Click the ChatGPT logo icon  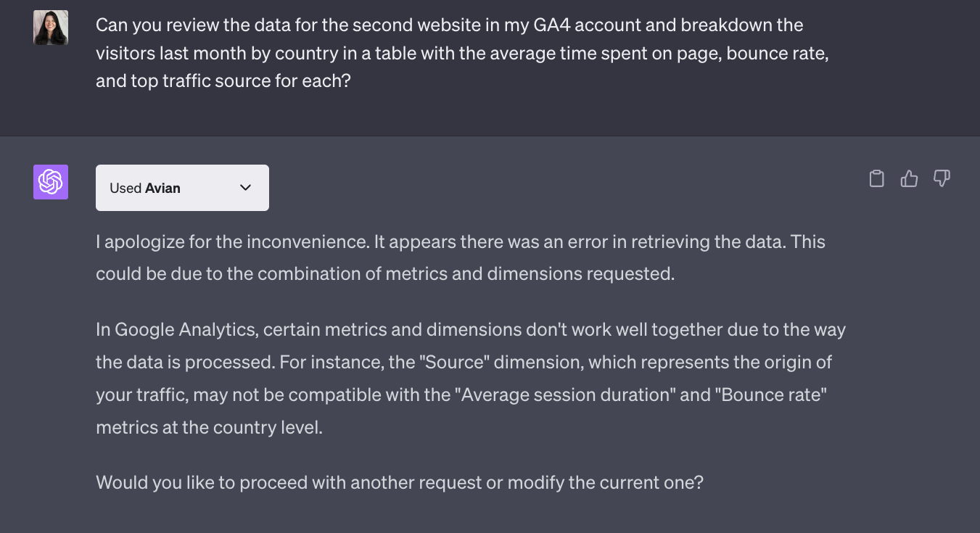51,182
